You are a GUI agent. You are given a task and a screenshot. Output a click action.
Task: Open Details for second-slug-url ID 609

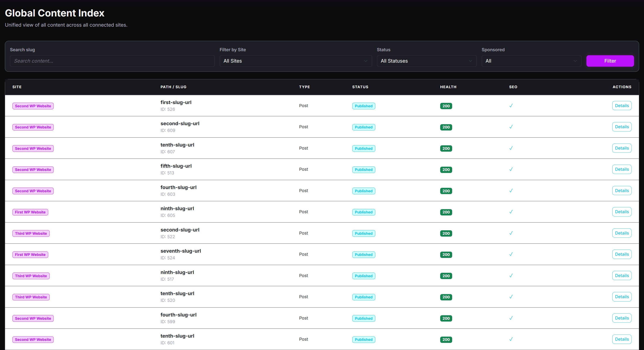(x=621, y=127)
